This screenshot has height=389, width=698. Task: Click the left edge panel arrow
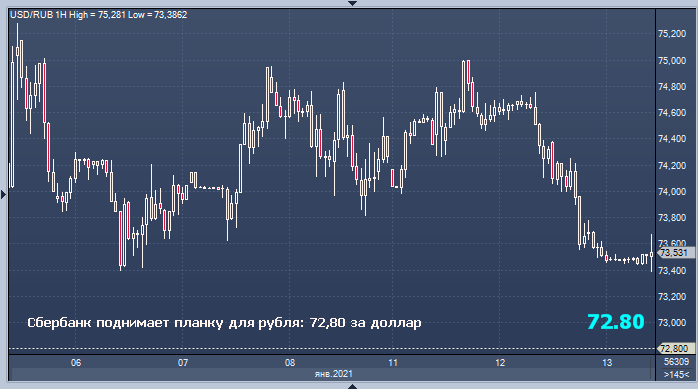4,194
